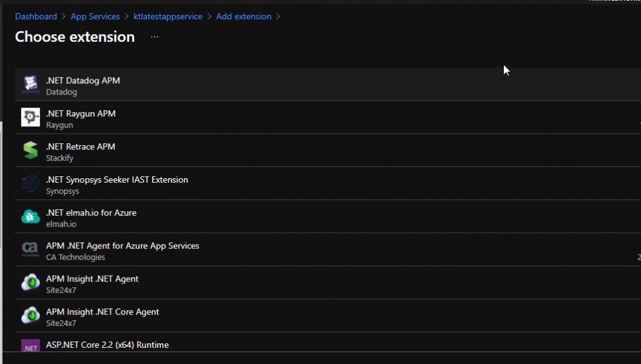This screenshot has width=641, height=364.
Task: Click the Datadog publisher label
Action: pos(62,92)
